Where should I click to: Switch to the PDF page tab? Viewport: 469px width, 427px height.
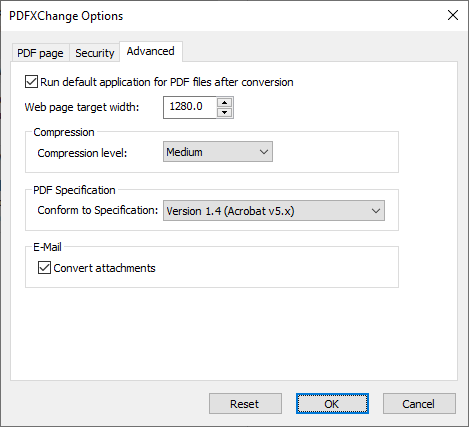pos(40,53)
